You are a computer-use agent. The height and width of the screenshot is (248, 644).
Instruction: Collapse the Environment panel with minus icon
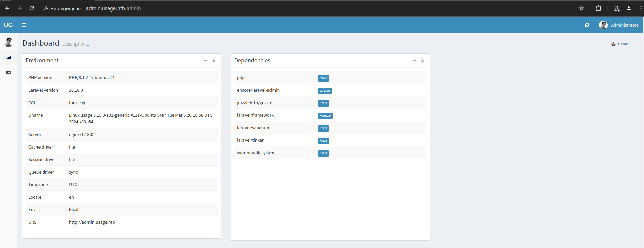point(205,61)
